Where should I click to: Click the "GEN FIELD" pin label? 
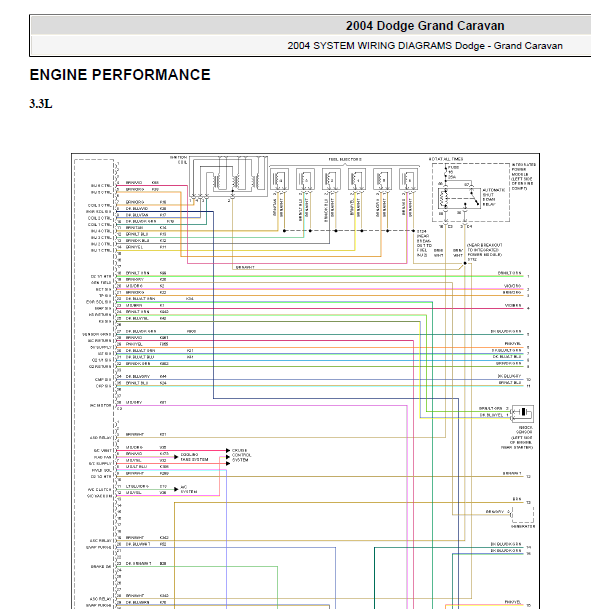click(101, 282)
